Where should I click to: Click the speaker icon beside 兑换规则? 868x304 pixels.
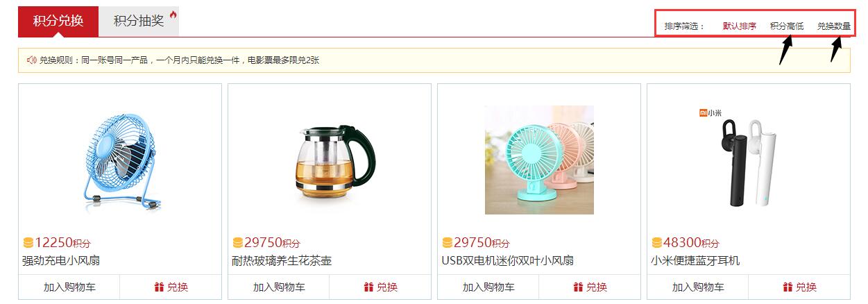click(31, 60)
